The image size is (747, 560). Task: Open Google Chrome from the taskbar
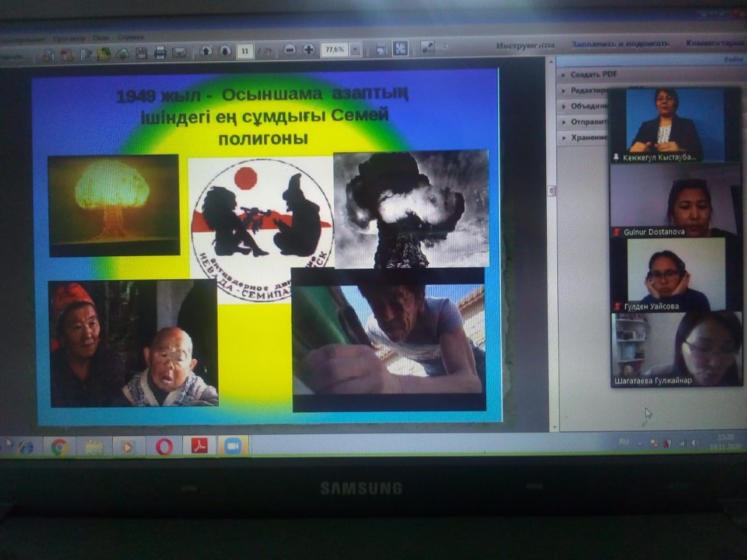click(59, 447)
